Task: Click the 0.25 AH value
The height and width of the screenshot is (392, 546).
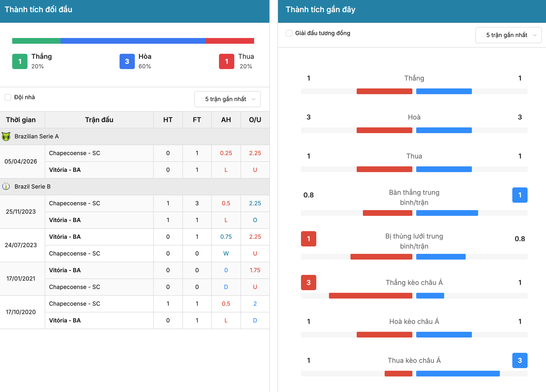Action: 226,153
